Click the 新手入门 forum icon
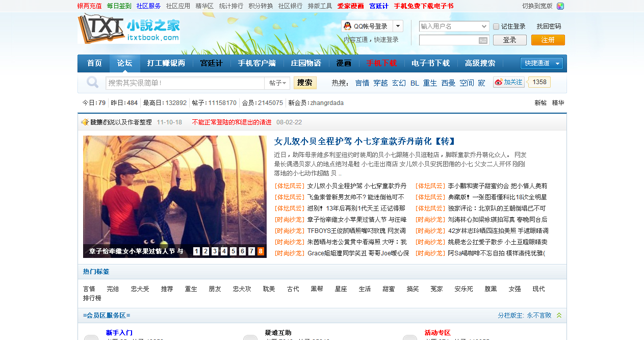Screen dimensions: 644x340 tap(91, 337)
